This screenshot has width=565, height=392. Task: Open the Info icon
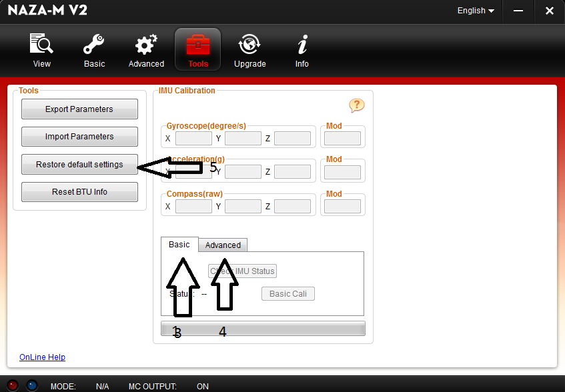coord(302,44)
